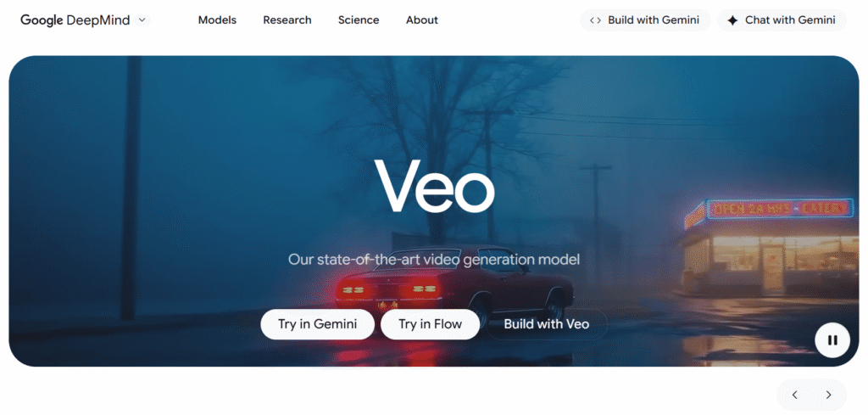This screenshot has height=415, width=868.
Task: Pause the hero background video
Action: coord(832,340)
